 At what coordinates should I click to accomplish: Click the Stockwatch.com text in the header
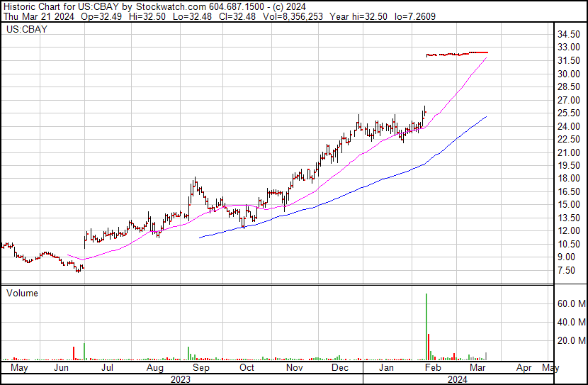(x=162, y=6)
